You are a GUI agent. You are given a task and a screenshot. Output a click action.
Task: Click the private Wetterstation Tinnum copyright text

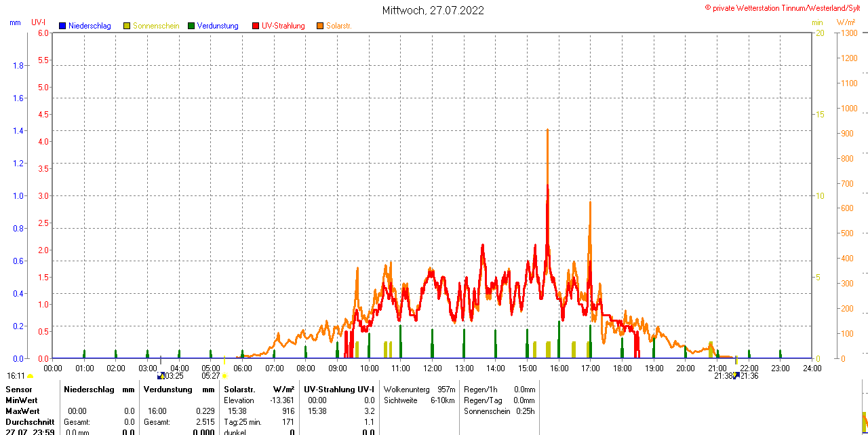785,8
